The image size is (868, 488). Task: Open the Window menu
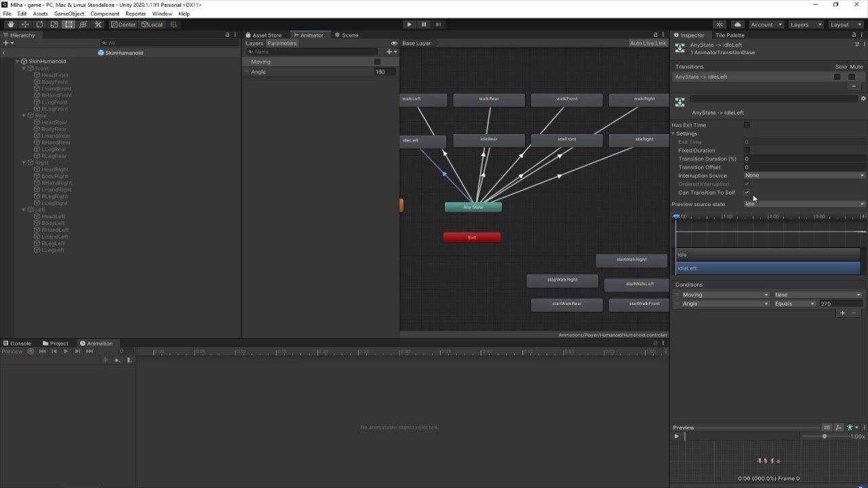click(x=161, y=14)
